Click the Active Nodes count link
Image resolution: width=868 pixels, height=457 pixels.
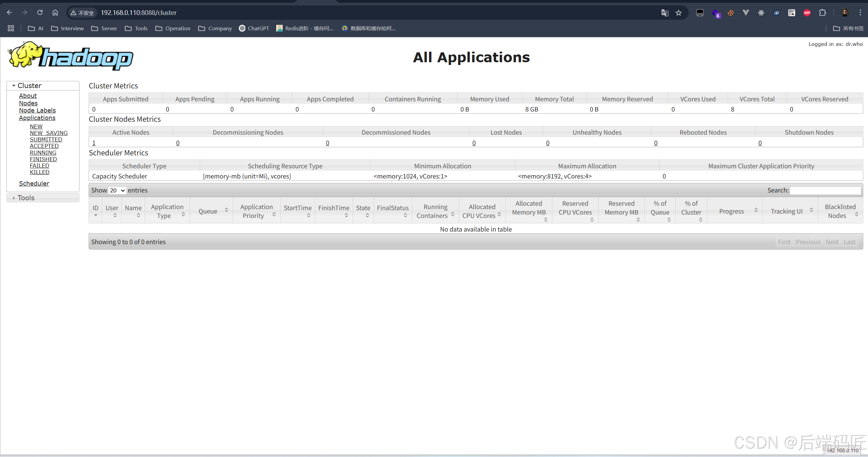[94, 143]
